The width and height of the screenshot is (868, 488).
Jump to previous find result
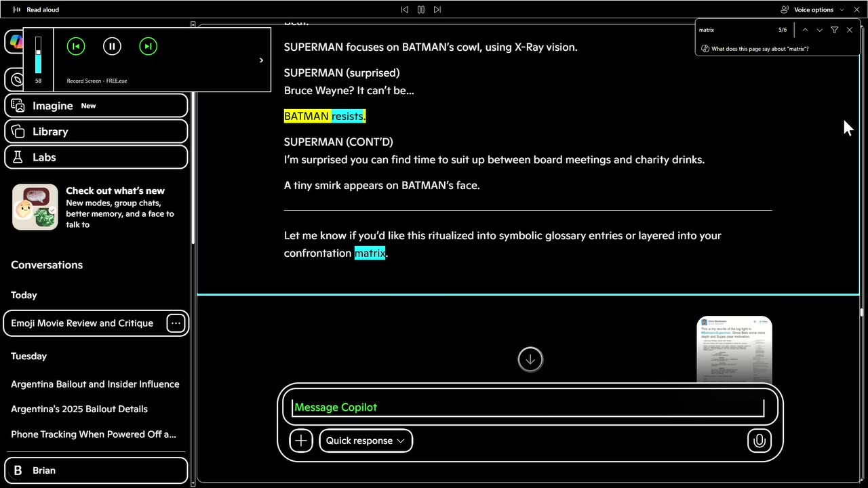click(805, 30)
